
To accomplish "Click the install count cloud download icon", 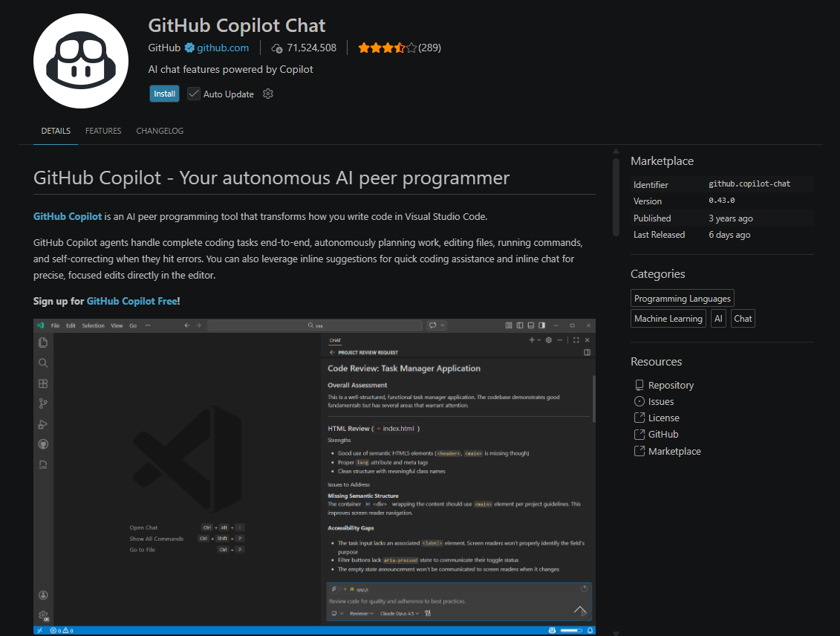I will pyautogui.click(x=277, y=48).
